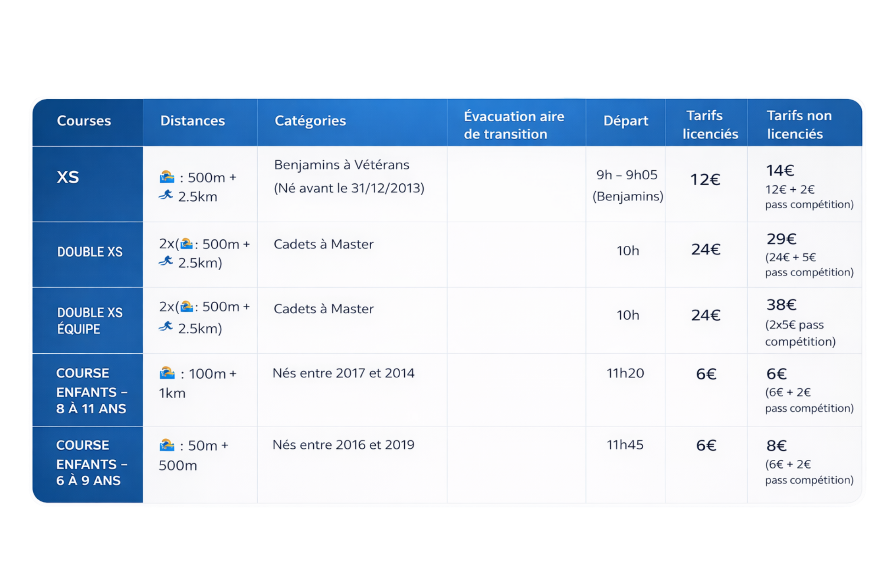The height and width of the screenshot is (588, 882).
Task: Click the running icon in the Double XS Équipe row
Action: coord(166,327)
